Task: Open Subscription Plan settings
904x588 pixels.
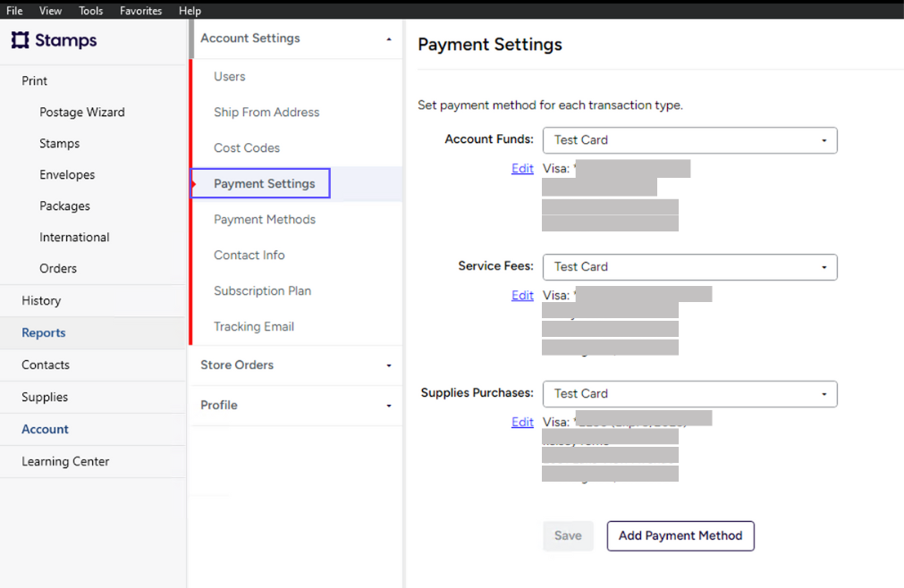Action: [x=262, y=290]
